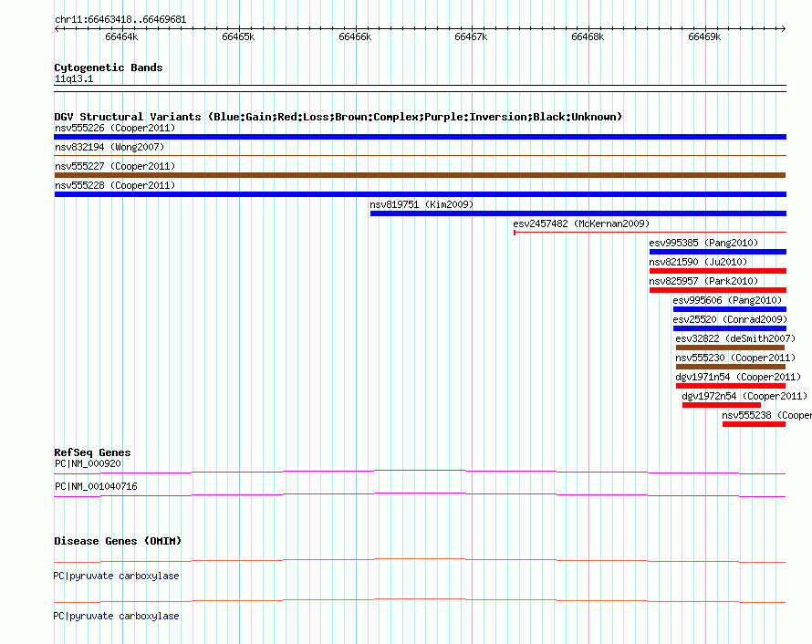This screenshot has height=644, width=812.
Task: Click the 11q13.1 band label
Action: click(x=74, y=78)
